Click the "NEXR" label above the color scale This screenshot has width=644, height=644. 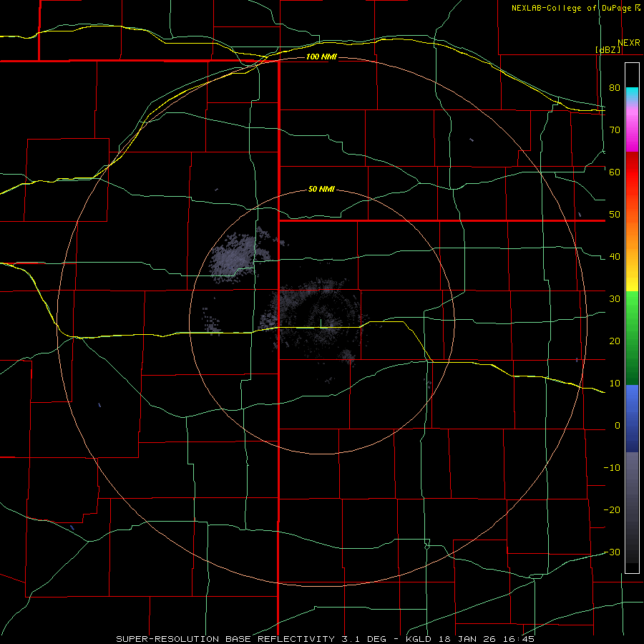tap(629, 43)
